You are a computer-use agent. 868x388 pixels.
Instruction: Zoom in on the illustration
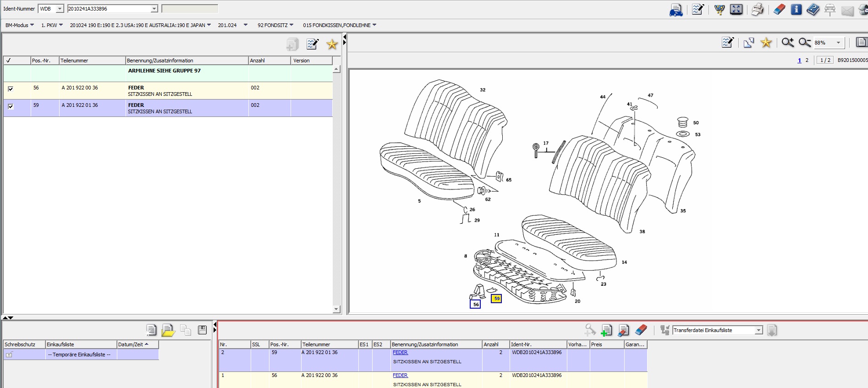tap(788, 43)
